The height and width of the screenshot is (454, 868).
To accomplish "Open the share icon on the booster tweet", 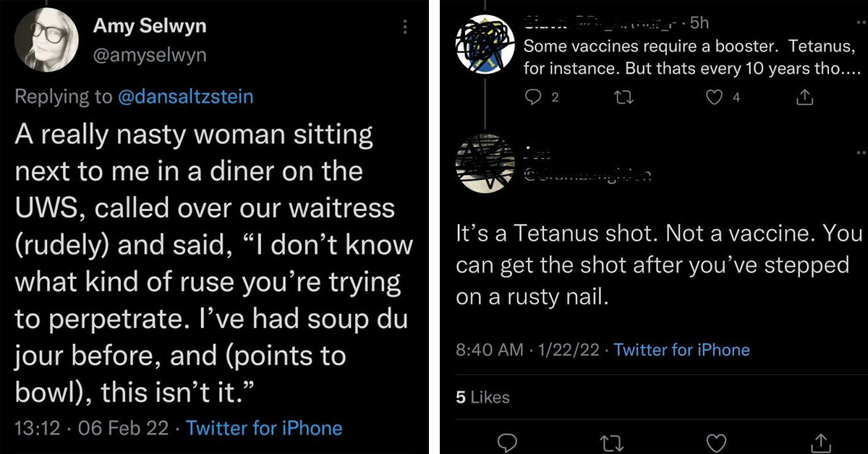I will coord(804,97).
